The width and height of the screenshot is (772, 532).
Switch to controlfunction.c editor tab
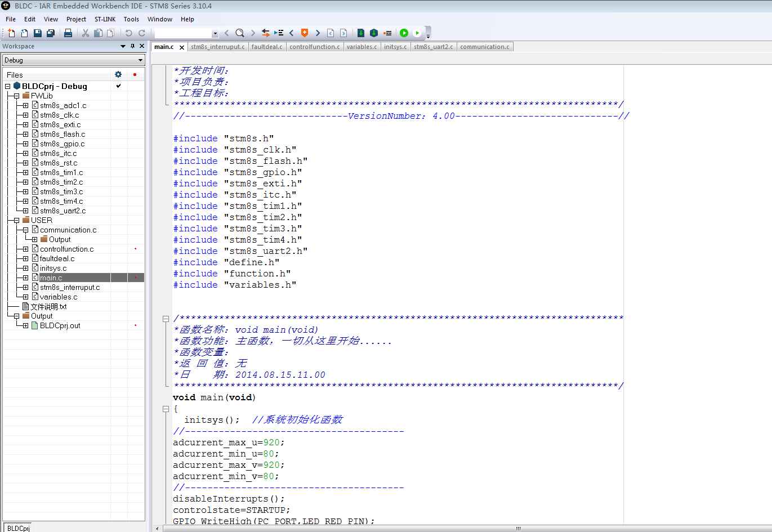tap(315, 47)
